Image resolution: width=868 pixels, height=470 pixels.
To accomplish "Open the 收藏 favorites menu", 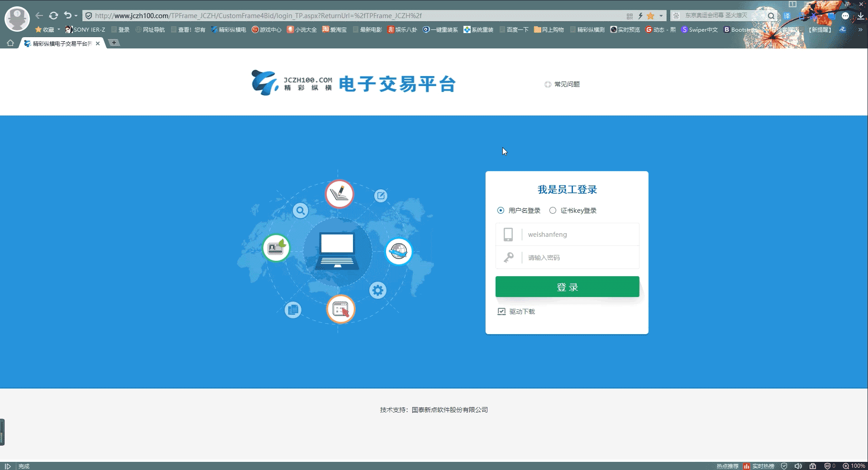I will 48,30.
